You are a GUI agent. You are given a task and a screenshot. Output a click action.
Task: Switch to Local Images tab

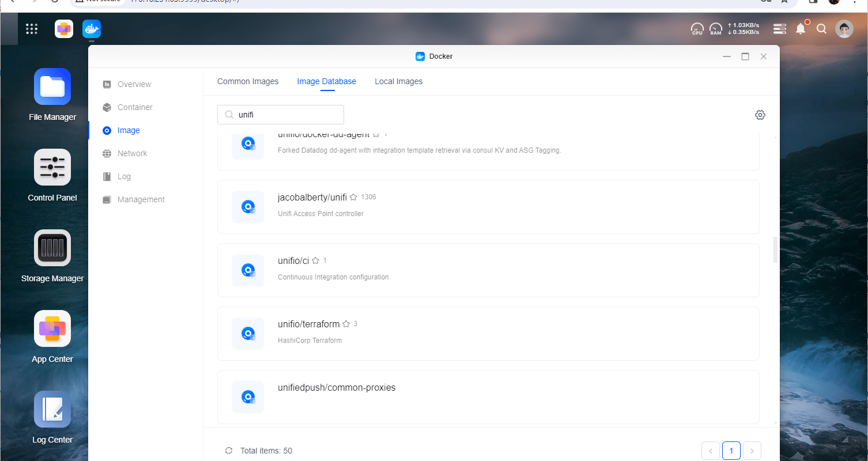coord(399,81)
